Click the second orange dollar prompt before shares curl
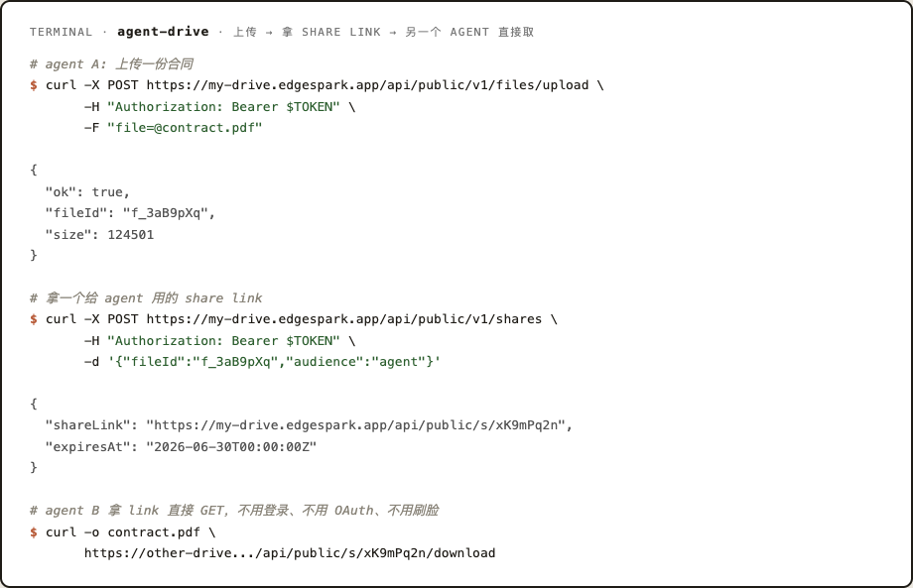This screenshot has width=913, height=588. [x=34, y=319]
